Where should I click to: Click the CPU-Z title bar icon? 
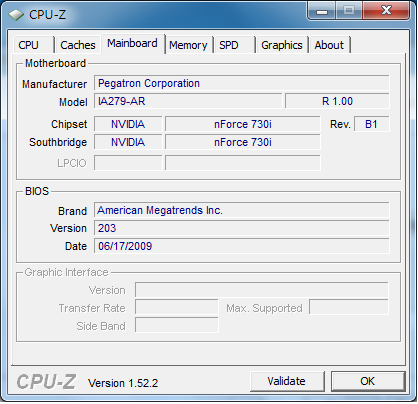[16, 15]
